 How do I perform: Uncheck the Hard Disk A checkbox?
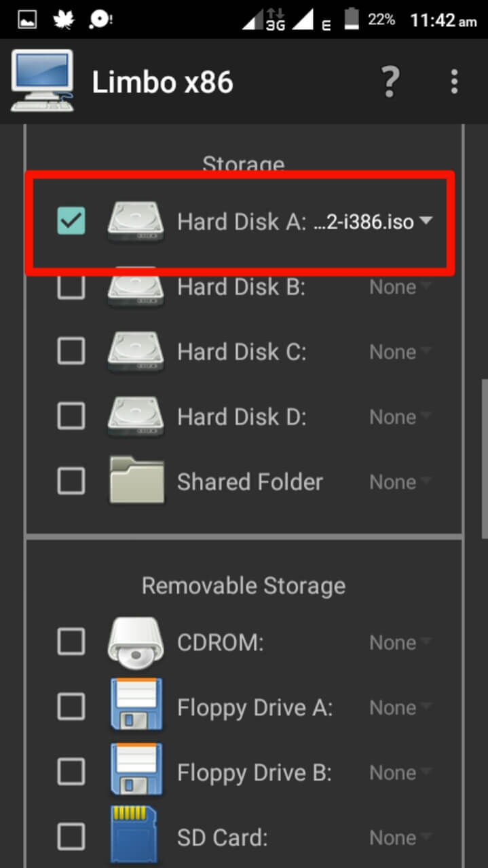coord(71,222)
